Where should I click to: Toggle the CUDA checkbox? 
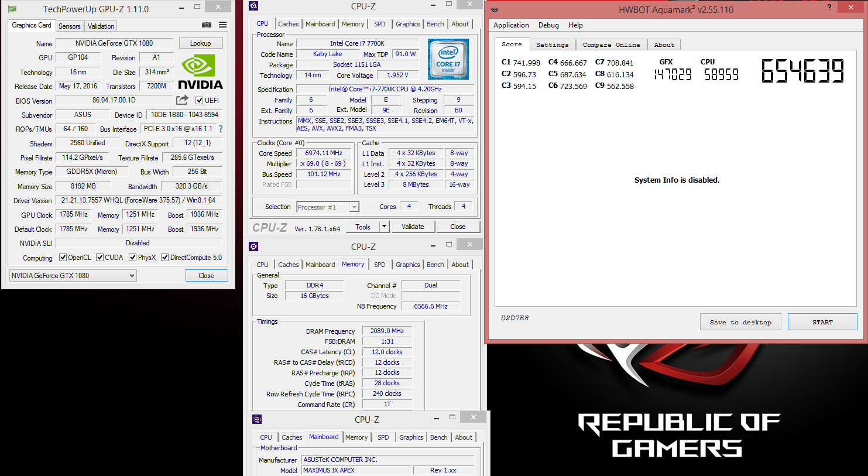point(100,258)
